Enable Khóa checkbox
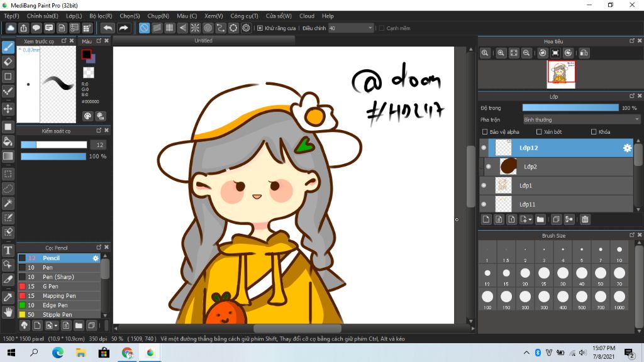The image size is (644, 362). pyautogui.click(x=594, y=132)
